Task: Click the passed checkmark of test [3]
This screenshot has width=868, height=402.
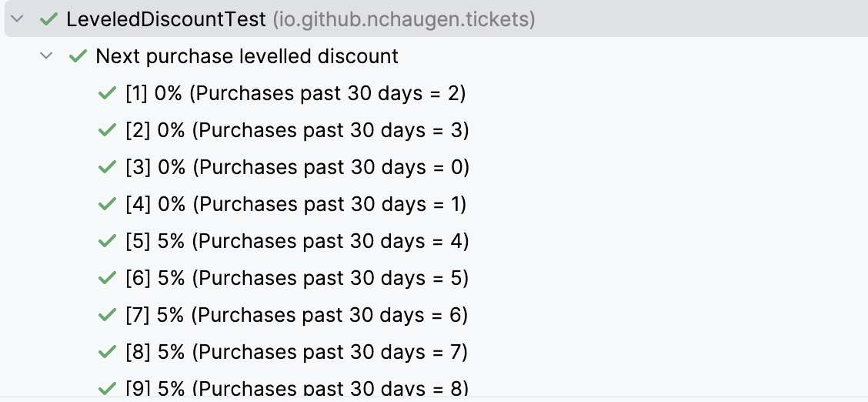Action: coord(107,167)
